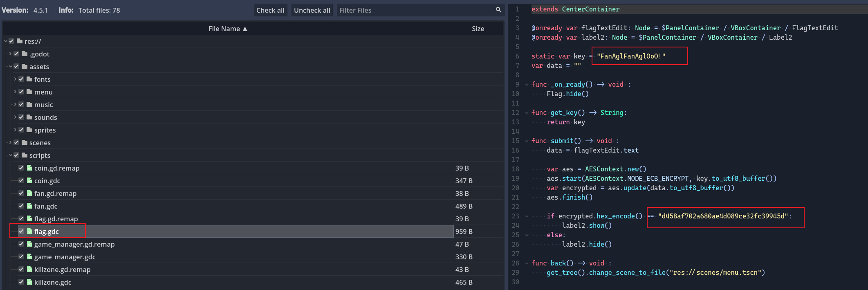The image size is (868, 290).
Task: Toggle the checkbox for sprites folder
Action: click(21, 130)
